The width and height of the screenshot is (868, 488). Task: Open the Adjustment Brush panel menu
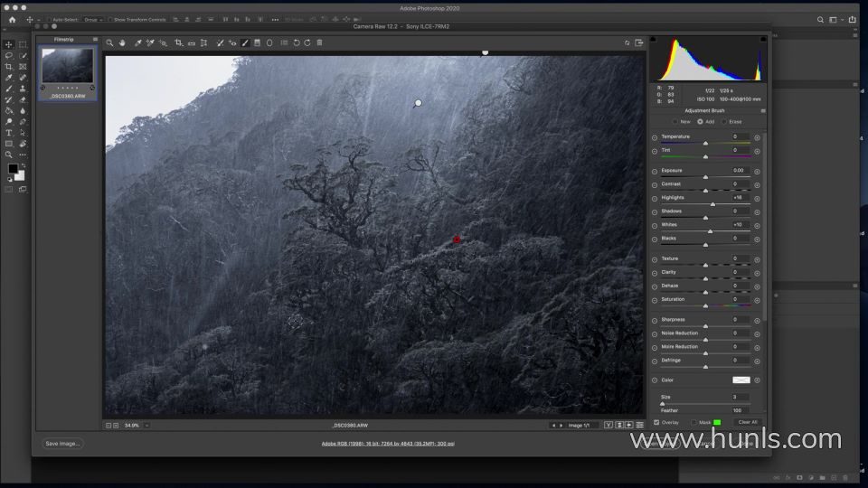[x=763, y=110]
